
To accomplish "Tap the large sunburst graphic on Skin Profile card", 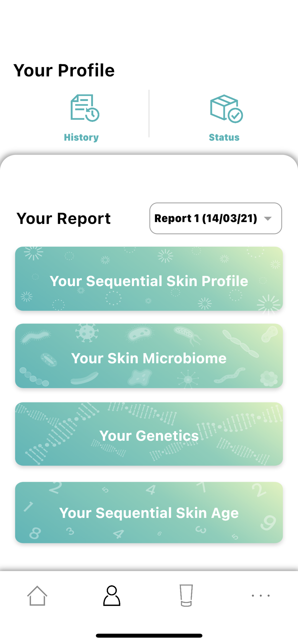I will click(x=269, y=304).
